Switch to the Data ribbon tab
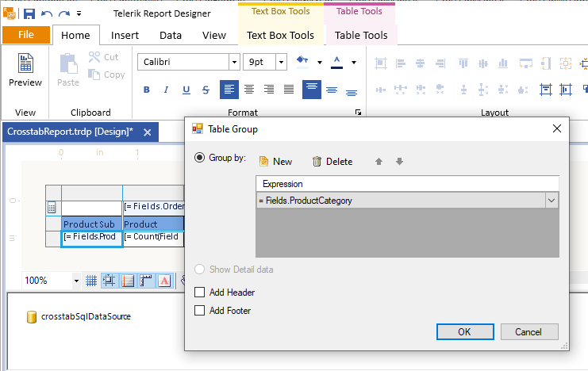The height and width of the screenshot is (371, 588). (171, 35)
